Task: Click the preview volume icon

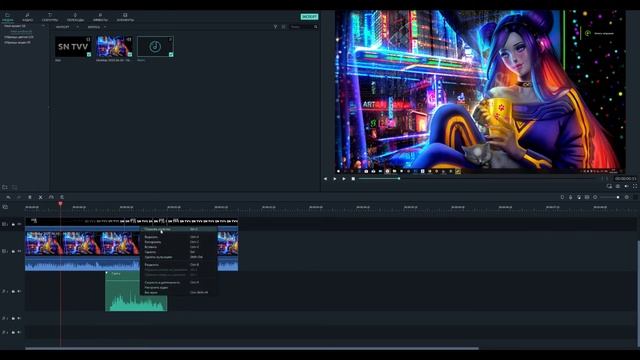Action: coord(626,186)
